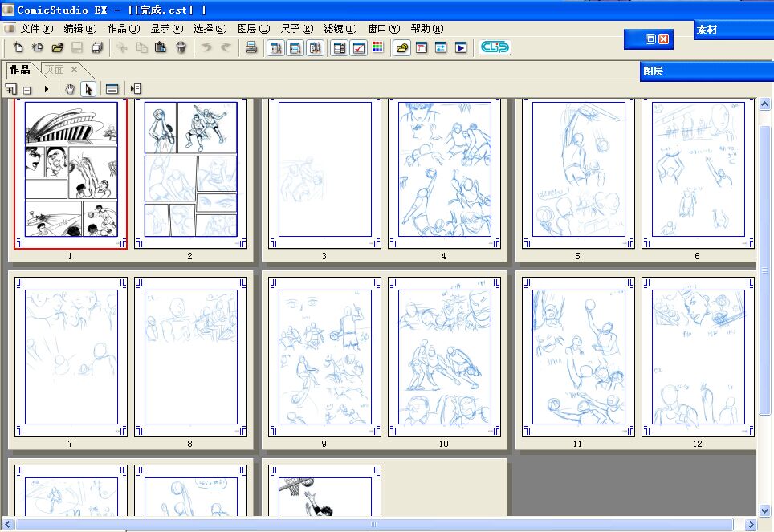The height and width of the screenshot is (532, 774).
Task: Toggle the checkmark properties panel icon
Action: coord(359,48)
